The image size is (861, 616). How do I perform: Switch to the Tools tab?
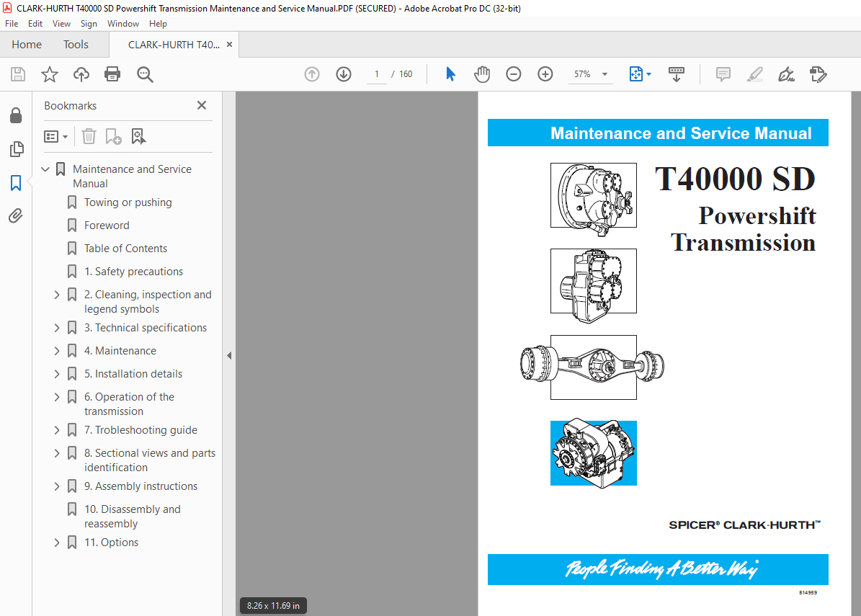(x=76, y=45)
